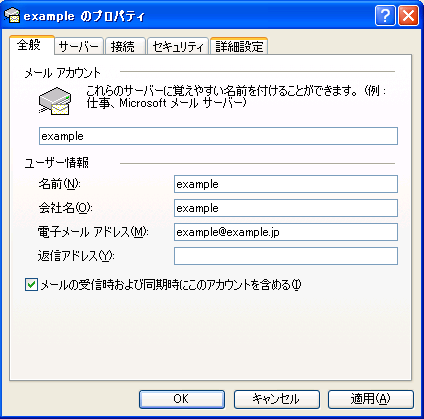Click into the 会社名(O) input field
Viewport: 424px width, 419px height.
click(x=286, y=208)
